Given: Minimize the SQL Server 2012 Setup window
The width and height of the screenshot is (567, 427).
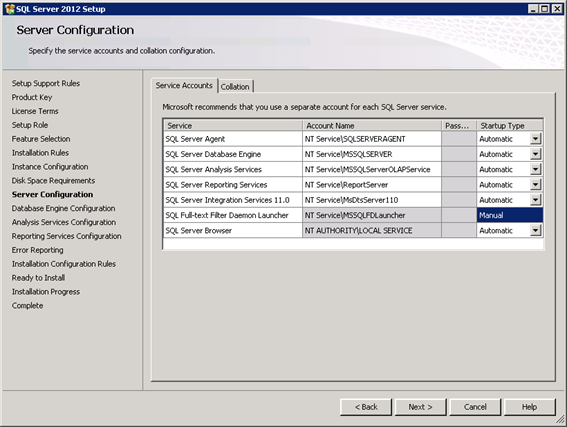Looking at the screenshot, I should point(533,9).
